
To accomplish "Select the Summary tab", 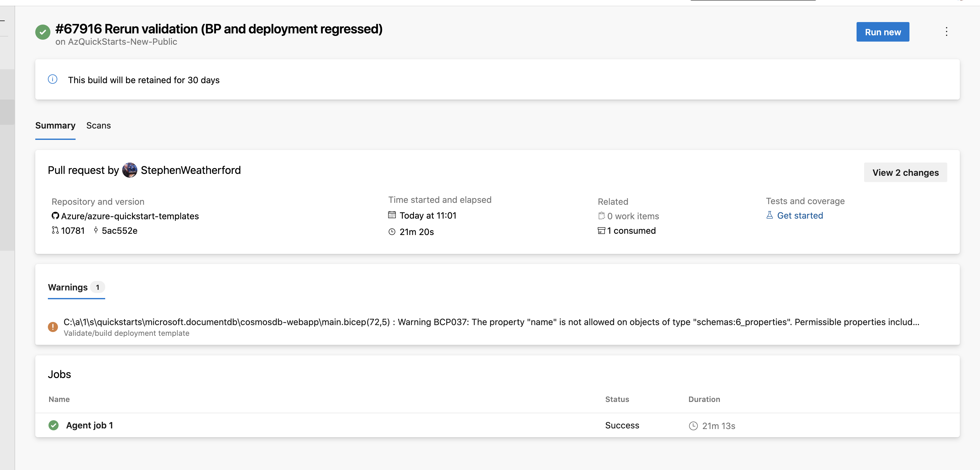I will pos(55,126).
